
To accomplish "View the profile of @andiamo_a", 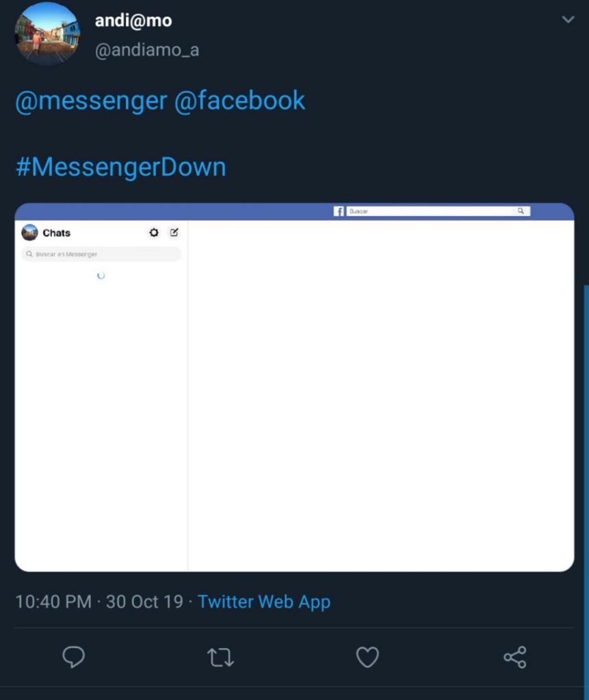I will click(x=148, y=49).
